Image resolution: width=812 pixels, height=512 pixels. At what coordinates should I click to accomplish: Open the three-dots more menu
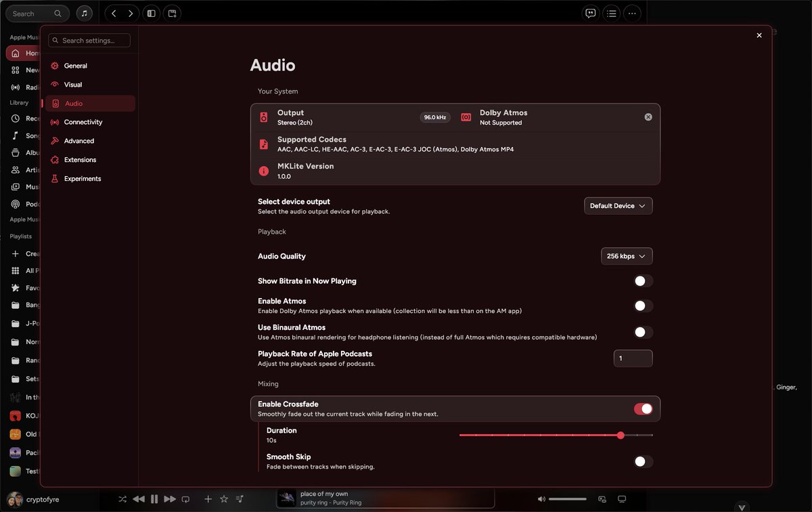click(x=632, y=13)
